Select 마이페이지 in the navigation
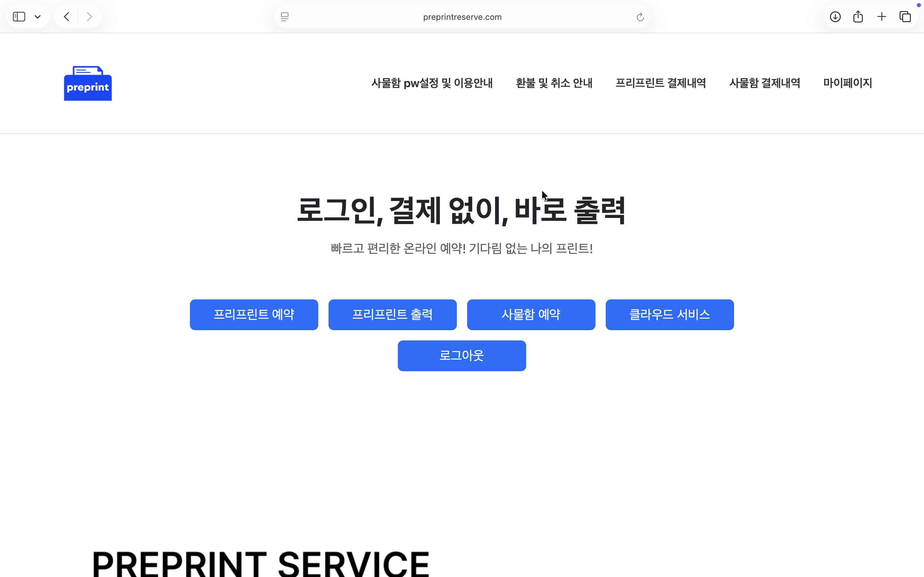 point(847,83)
